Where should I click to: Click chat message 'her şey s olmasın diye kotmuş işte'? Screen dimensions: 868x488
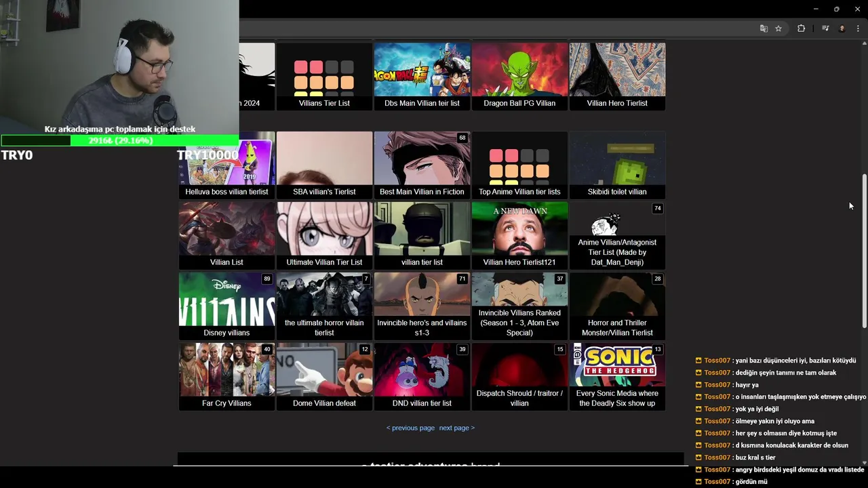pos(786,433)
